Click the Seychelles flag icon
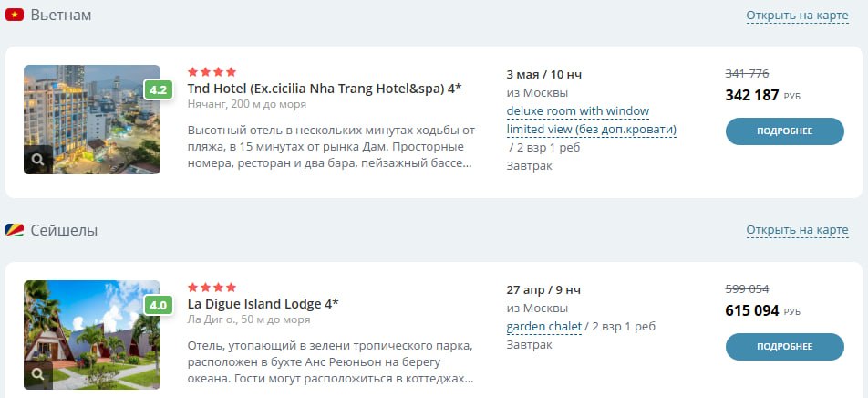 (x=14, y=231)
